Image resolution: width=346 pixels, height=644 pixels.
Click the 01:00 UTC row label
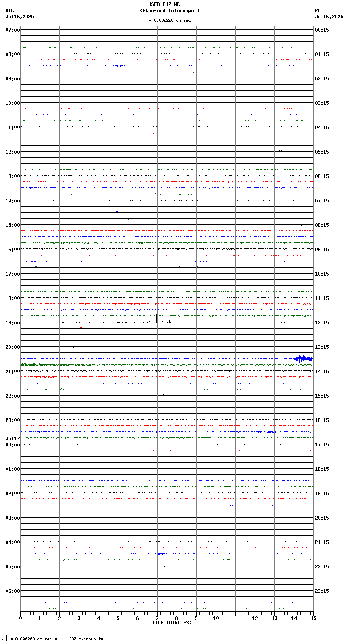pyautogui.click(x=13, y=469)
